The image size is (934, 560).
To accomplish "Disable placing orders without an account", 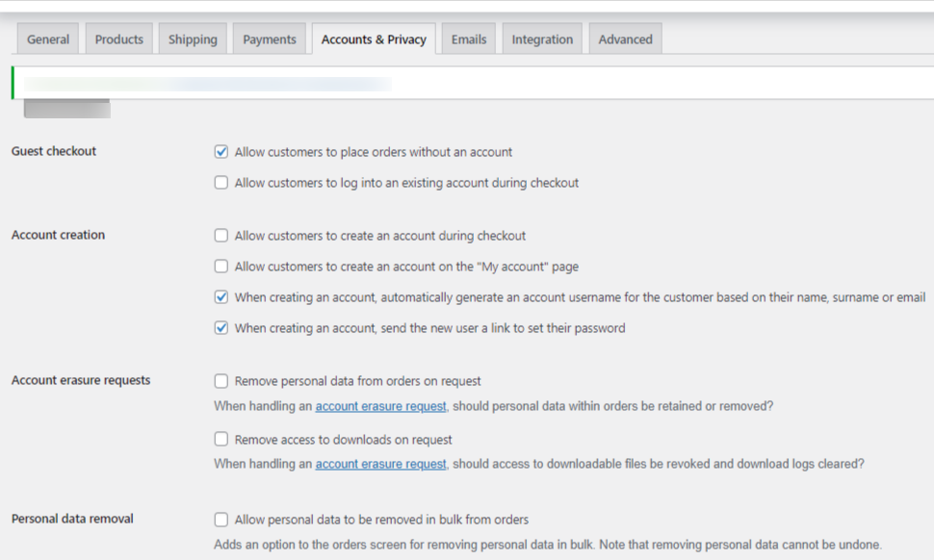I will 221,152.
